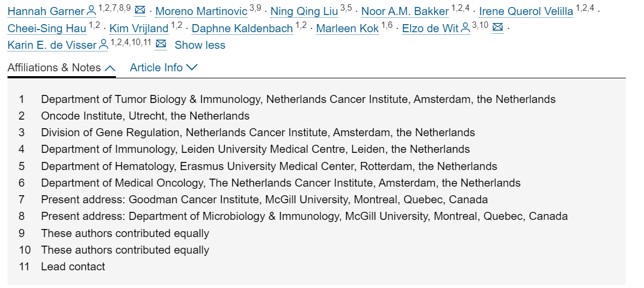This screenshot has width=644, height=288.
Task: Click the Karin E. de Visser name
Action: [52, 45]
